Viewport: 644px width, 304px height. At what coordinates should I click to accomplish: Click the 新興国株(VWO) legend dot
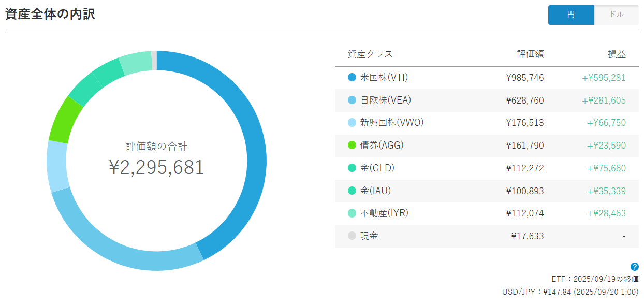click(x=352, y=123)
